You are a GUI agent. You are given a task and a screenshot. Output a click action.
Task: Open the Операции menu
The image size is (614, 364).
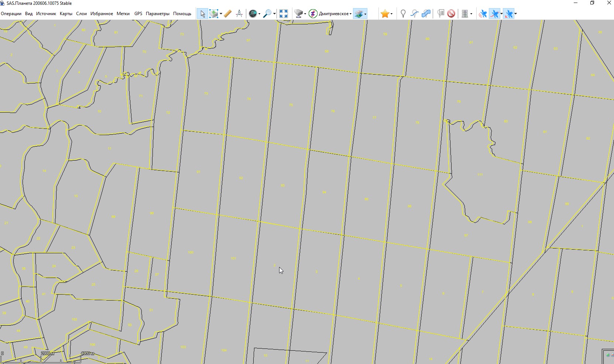[11, 14]
